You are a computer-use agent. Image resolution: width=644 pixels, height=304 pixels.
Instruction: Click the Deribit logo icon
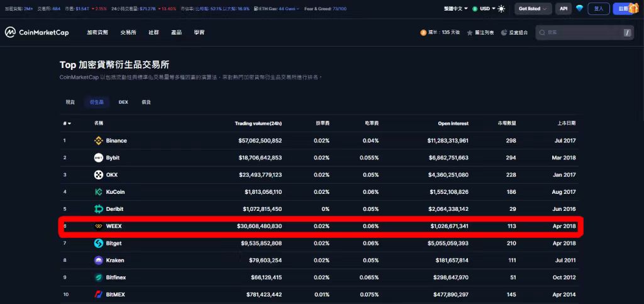tap(99, 209)
